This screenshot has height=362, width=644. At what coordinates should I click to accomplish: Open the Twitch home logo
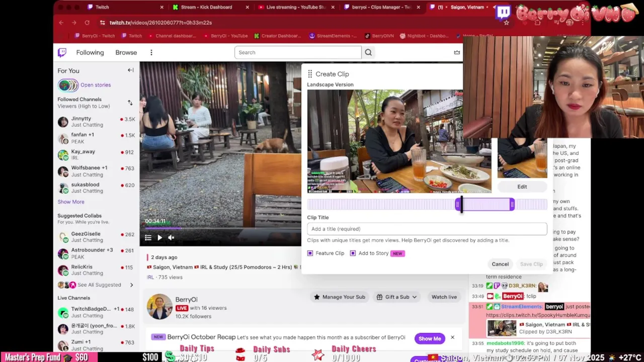62,52
